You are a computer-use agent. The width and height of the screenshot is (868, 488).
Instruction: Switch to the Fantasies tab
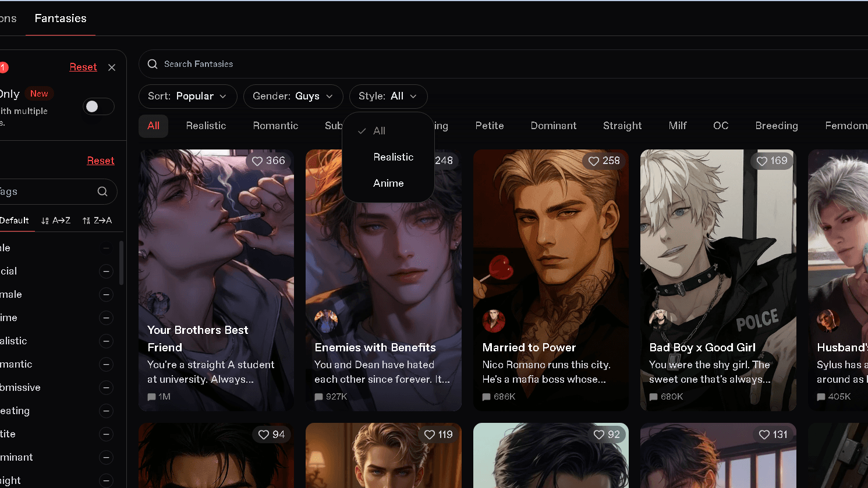61,18
